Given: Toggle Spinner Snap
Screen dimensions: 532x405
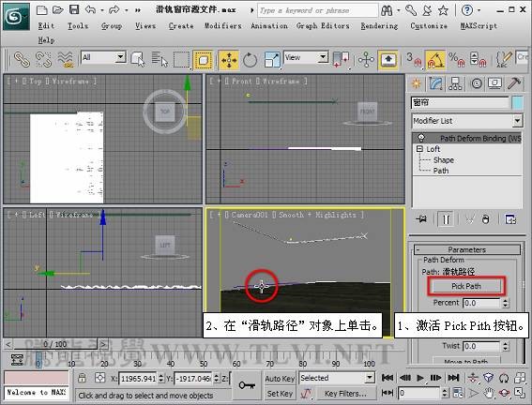Looking at the screenshot, I should click(479, 60).
